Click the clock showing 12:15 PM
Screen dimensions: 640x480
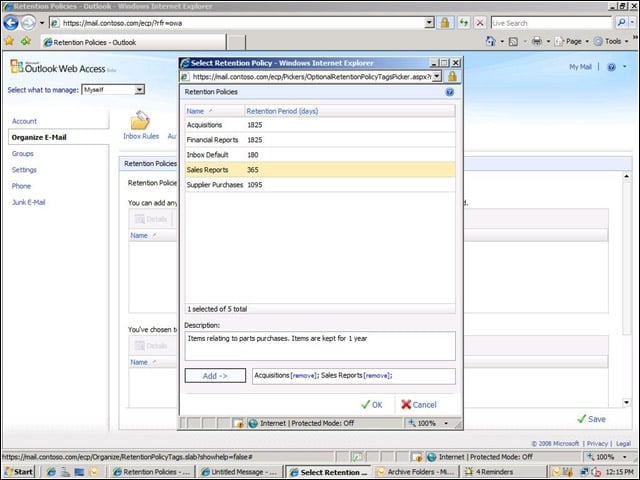(x=620, y=472)
